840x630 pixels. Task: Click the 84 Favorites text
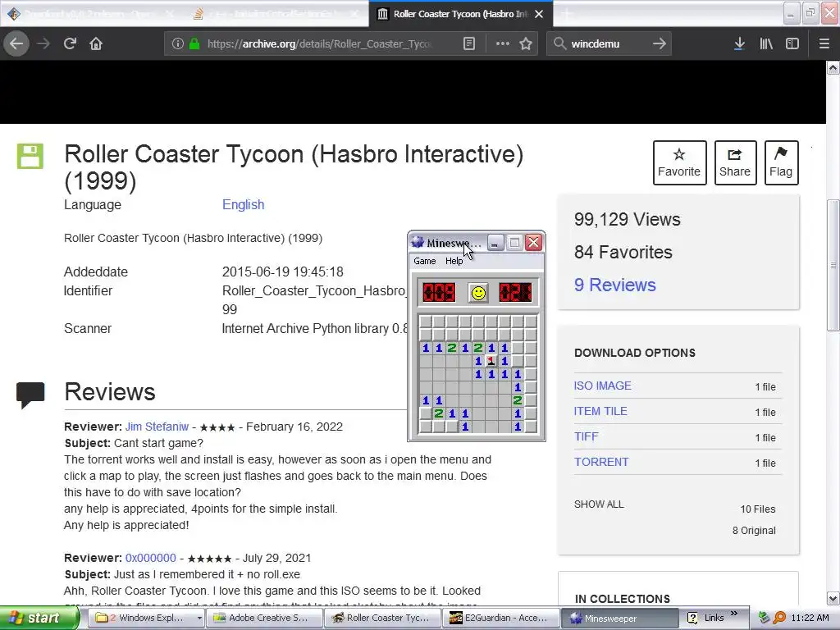pos(623,252)
